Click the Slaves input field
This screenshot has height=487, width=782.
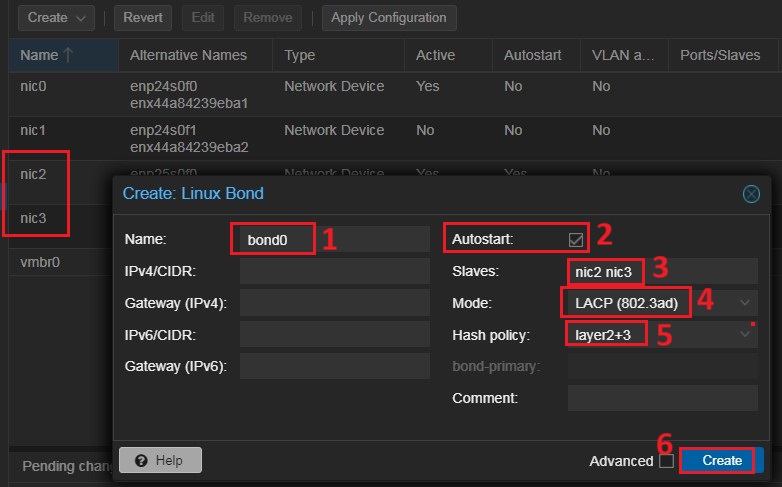point(663,271)
